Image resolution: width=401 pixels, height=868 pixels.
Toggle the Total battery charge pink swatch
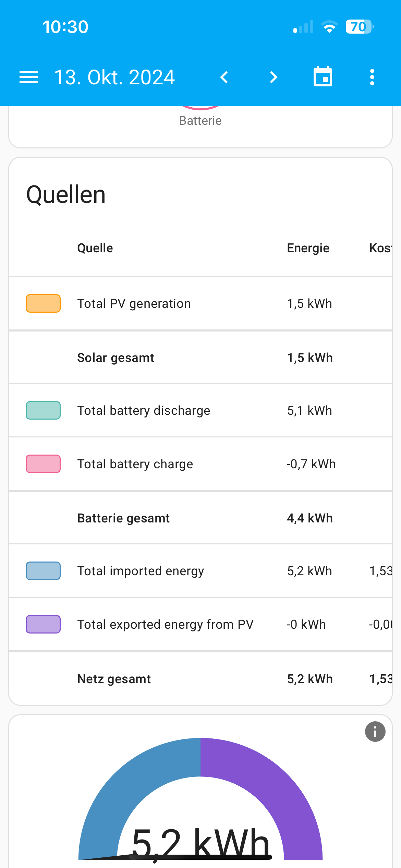tap(43, 464)
